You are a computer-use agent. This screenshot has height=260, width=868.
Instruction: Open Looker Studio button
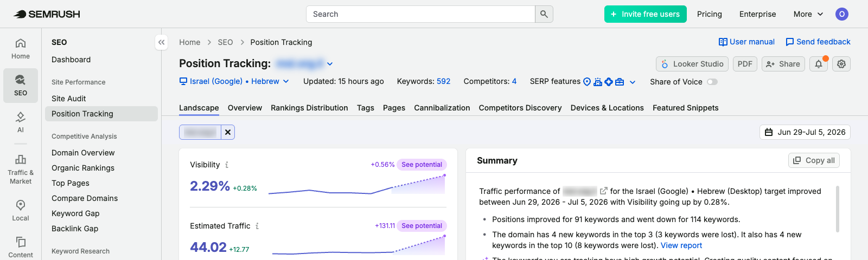pyautogui.click(x=692, y=64)
